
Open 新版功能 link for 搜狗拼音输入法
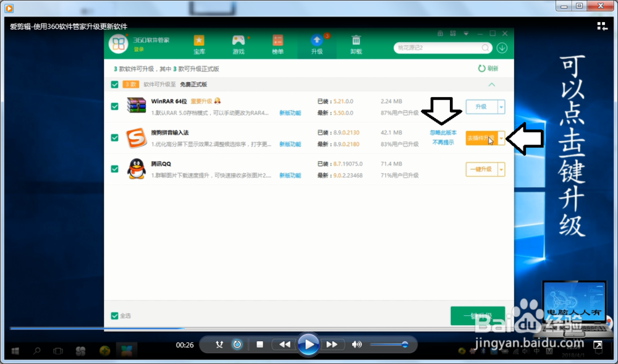pos(290,144)
